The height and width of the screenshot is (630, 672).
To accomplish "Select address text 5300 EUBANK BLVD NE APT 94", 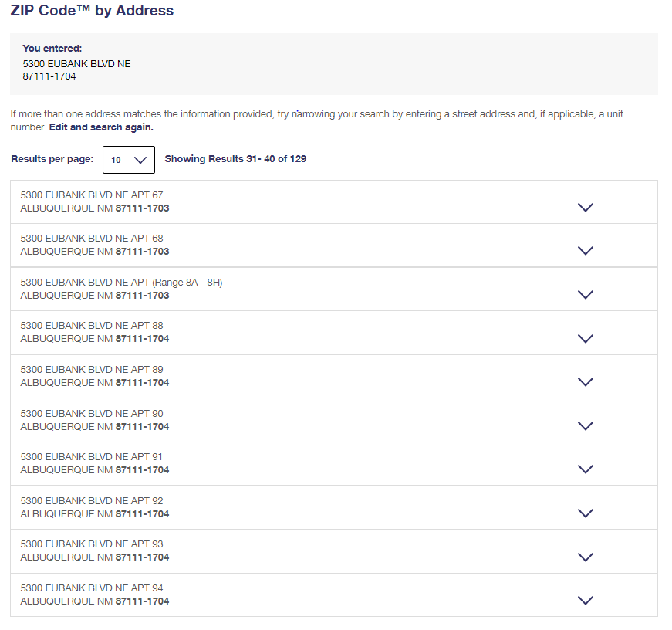I will [92, 588].
